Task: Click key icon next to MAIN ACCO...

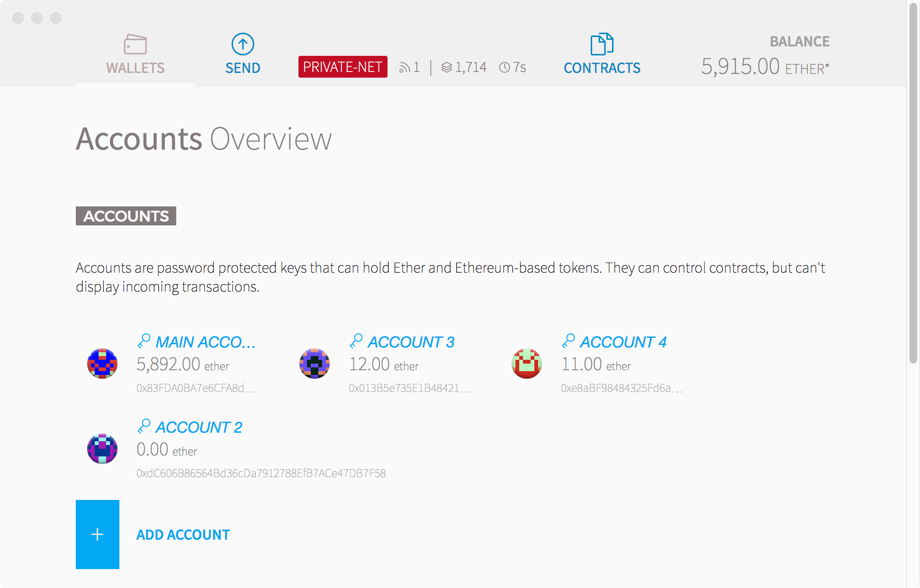Action: pos(144,341)
